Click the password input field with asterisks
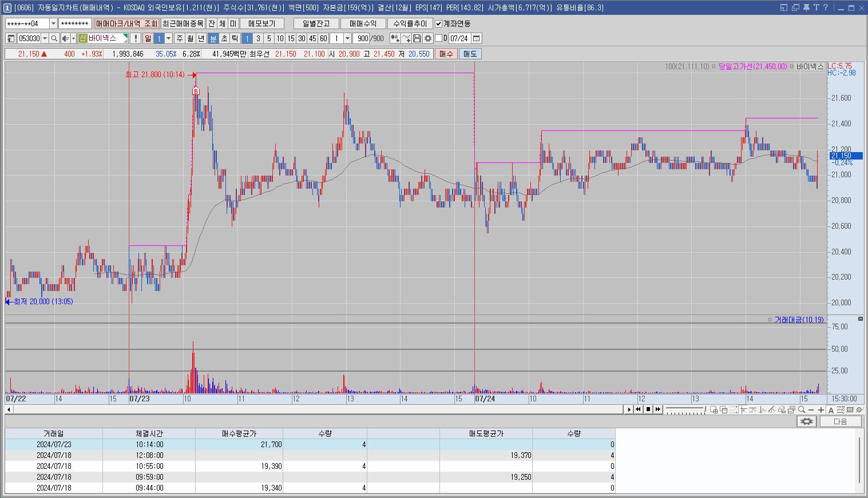The height and width of the screenshot is (498, 868). coord(75,23)
